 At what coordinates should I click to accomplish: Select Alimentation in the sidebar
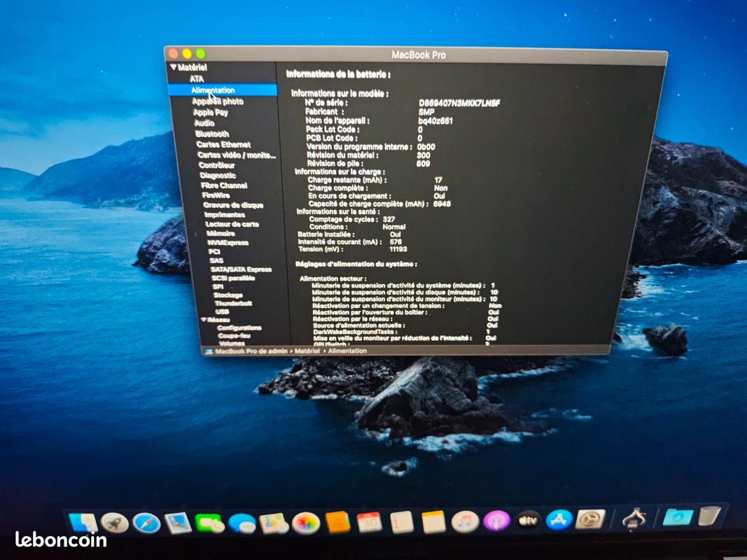(x=223, y=90)
